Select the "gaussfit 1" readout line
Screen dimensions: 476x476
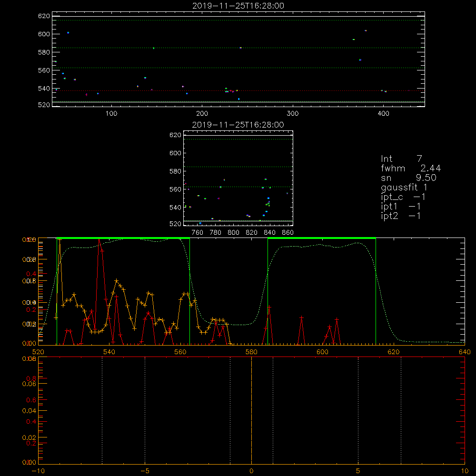[404, 188]
